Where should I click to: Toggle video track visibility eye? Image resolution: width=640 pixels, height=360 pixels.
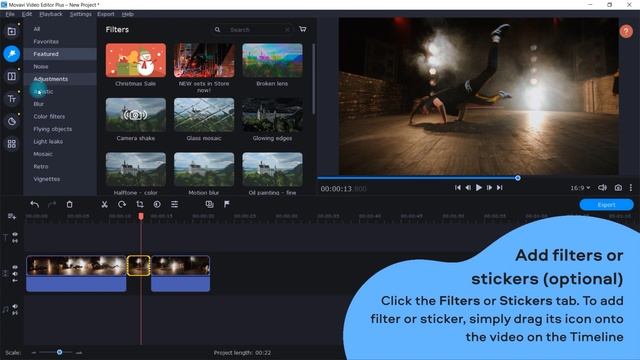[15, 267]
